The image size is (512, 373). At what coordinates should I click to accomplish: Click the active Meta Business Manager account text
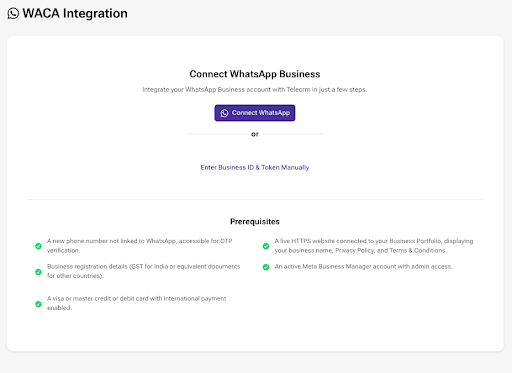pos(363,267)
